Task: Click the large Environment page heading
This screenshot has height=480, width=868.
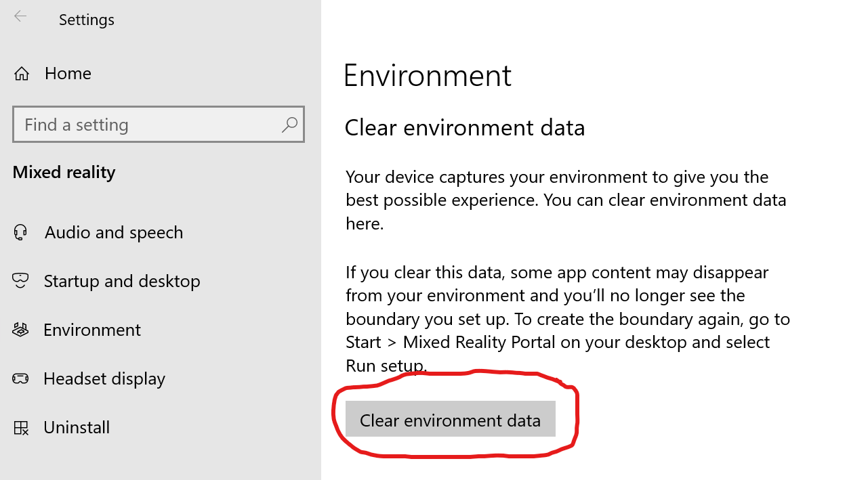Action: click(x=428, y=75)
